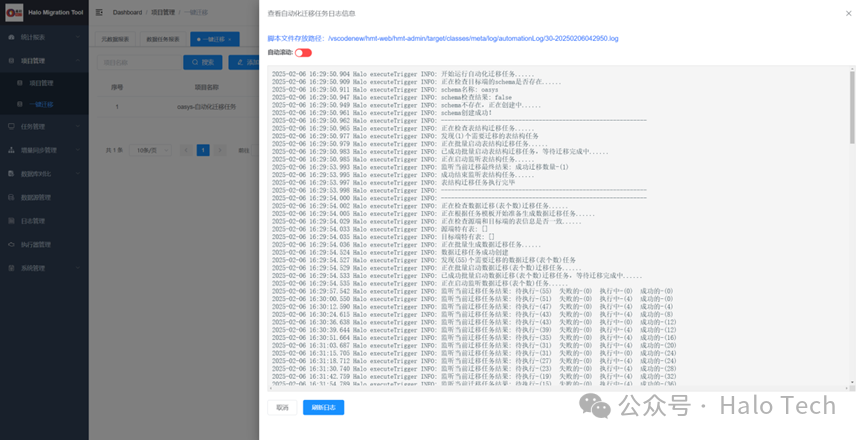
Task: Open the 项目管理 submenu item
Action: 44,83
